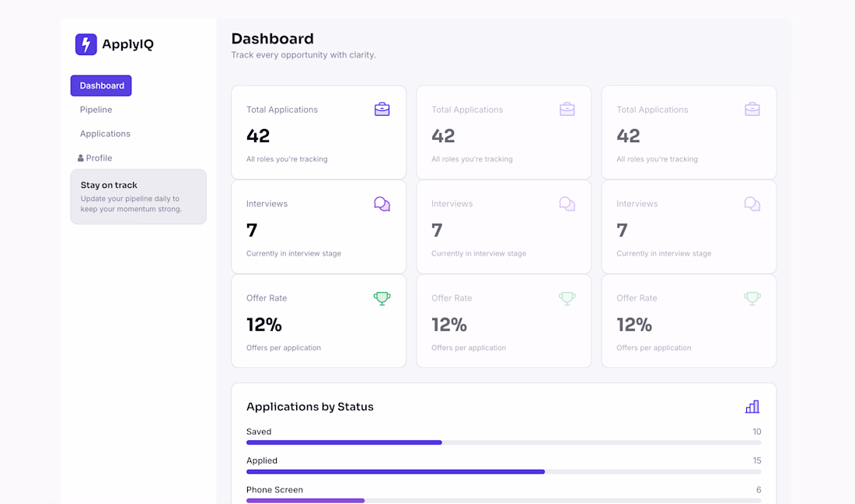Click the Stay on track tip card
This screenshot has height=504, width=855.
[x=138, y=196]
